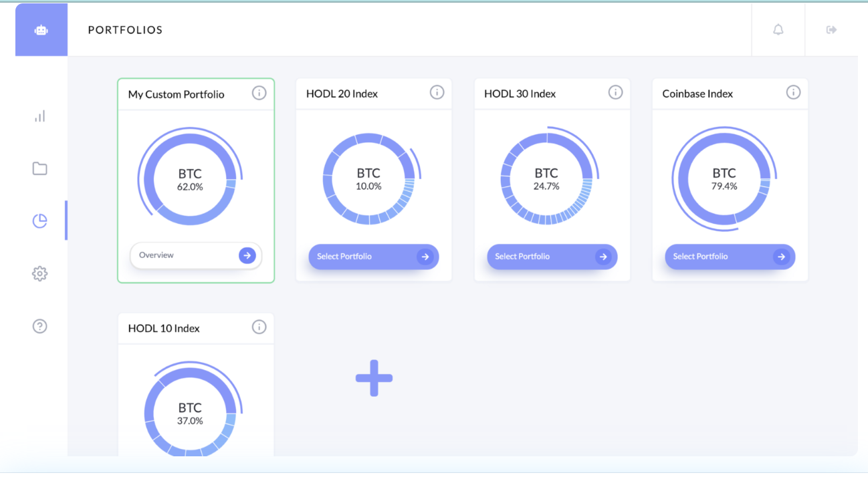
Task: Select Portfolio for Coinbase Index
Action: (730, 257)
